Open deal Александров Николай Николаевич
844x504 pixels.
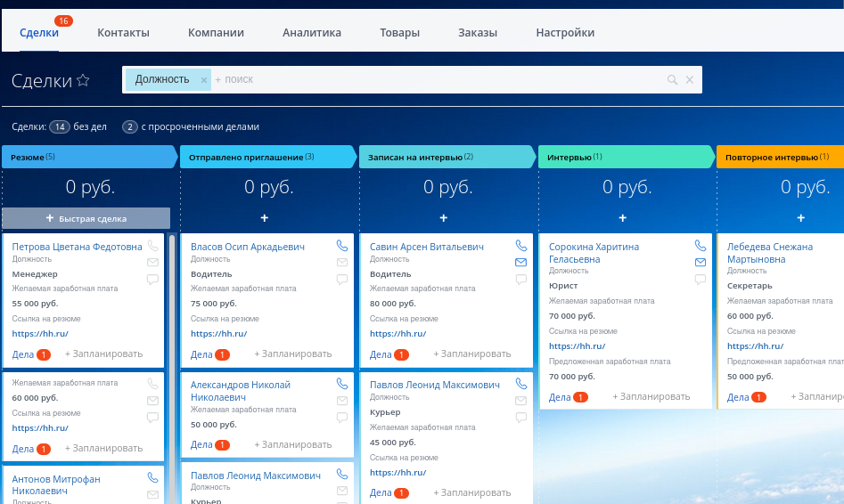tap(241, 391)
